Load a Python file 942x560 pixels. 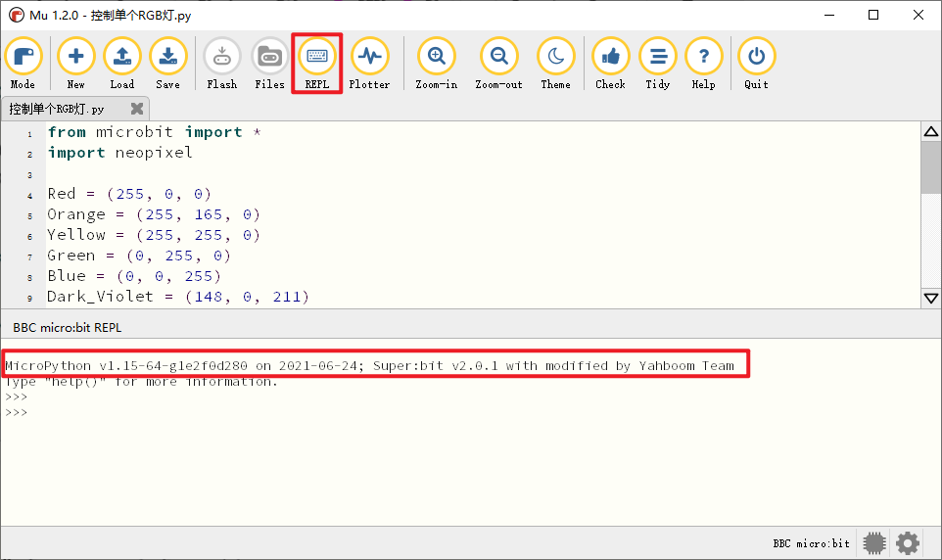click(122, 63)
